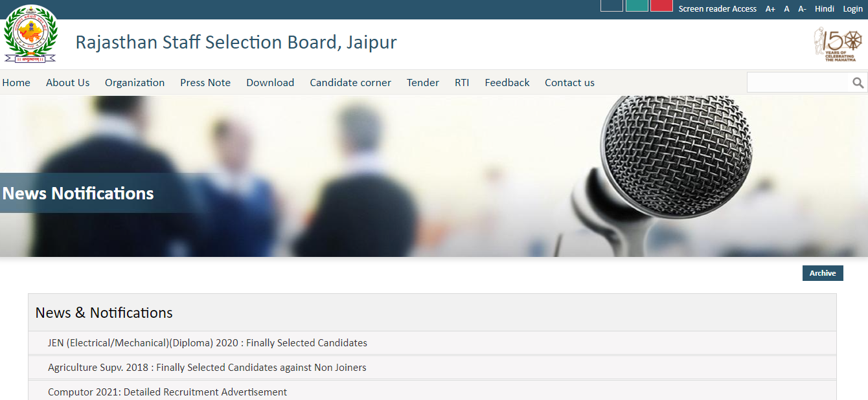
Task: Switch site language to Hindi
Action: [x=825, y=9]
